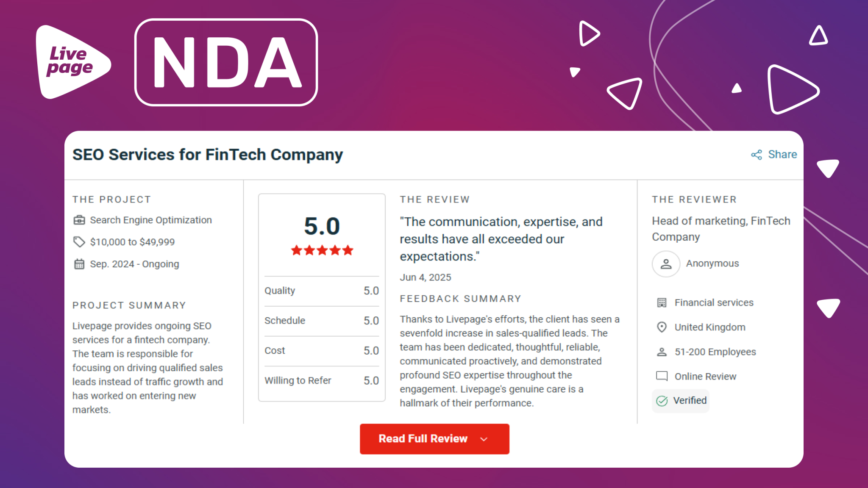The width and height of the screenshot is (868, 488).
Task: Click the location pin beside United Kingdom
Action: 662,327
